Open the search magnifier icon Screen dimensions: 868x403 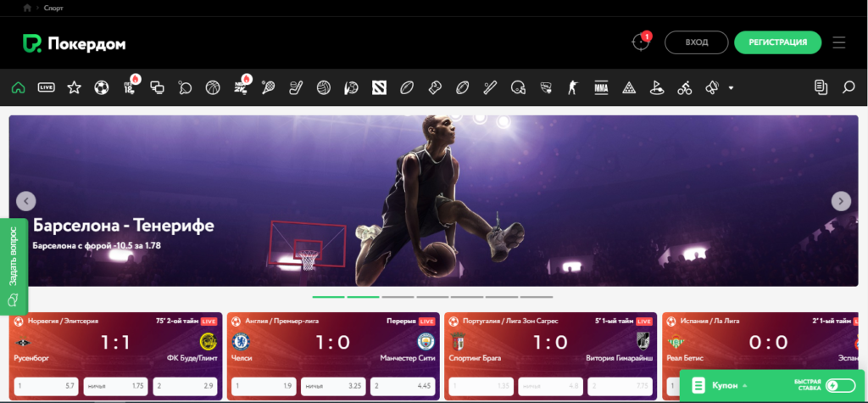(849, 87)
